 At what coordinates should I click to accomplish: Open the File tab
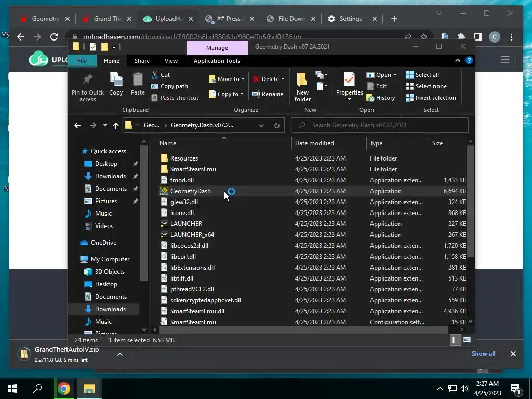tap(82, 61)
